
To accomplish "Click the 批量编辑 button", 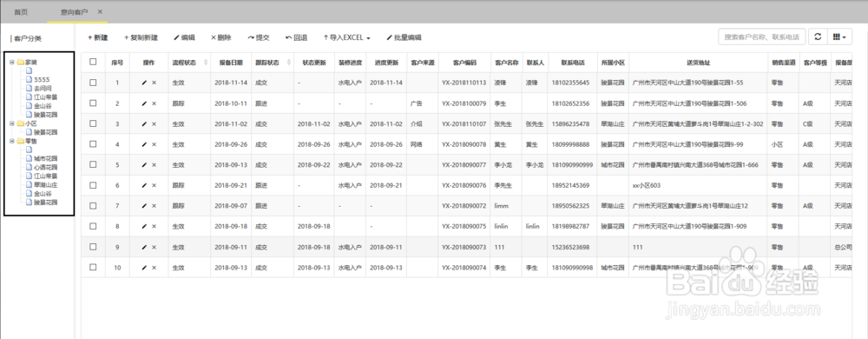I will pos(404,37).
